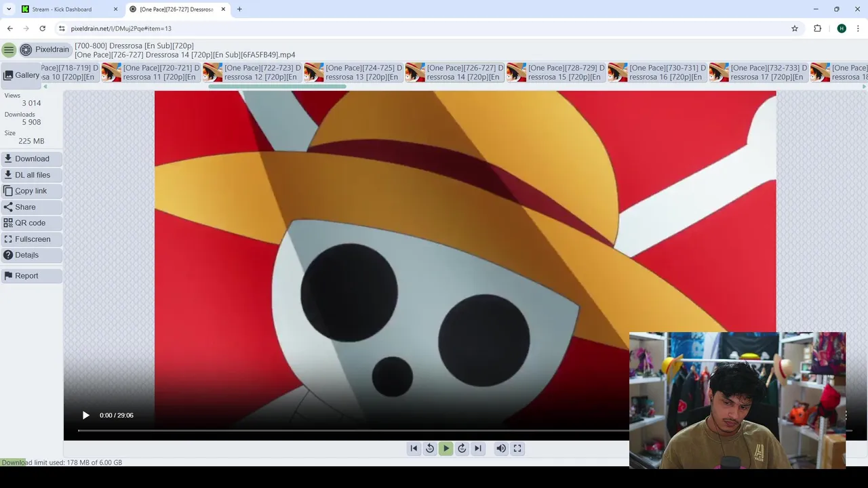Screen dimensions: 868x488
Task: Close the Kick Dashboard tab
Action: pyautogui.click(x=115, y=9)
